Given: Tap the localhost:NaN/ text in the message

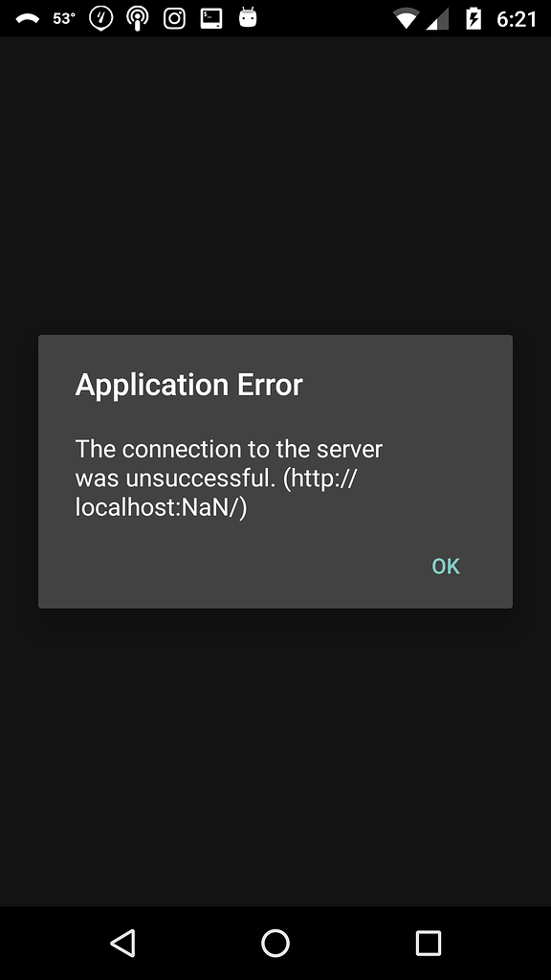Looking at the screenshot, I should (x=161, y=507).
